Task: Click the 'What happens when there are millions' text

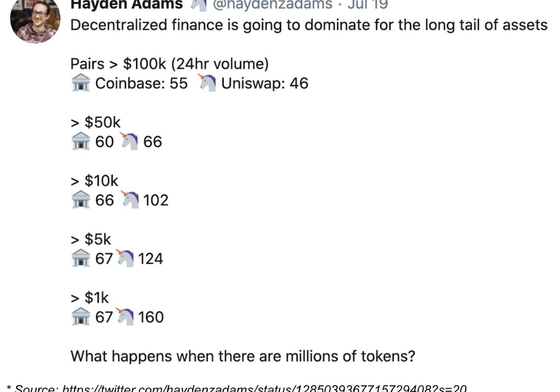Action: (243, 356)
